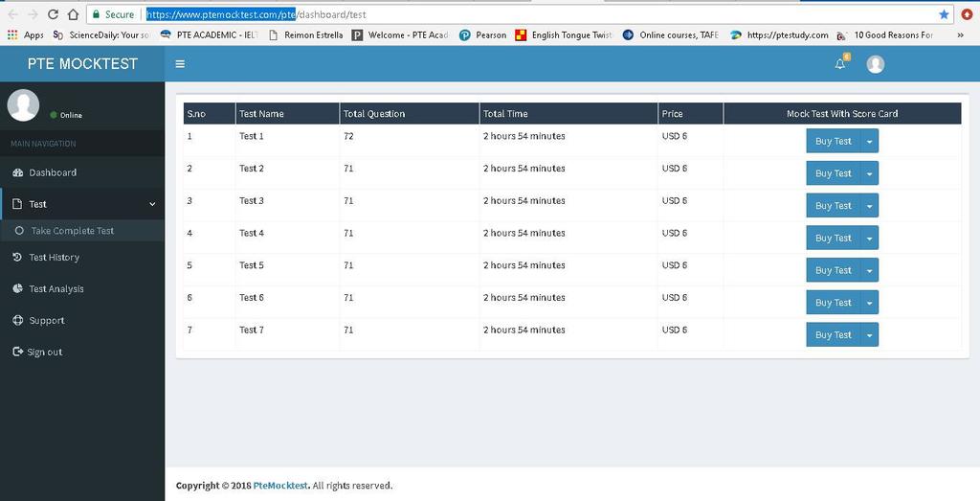Open Dashboard in the sidebar

click(53, 172)
